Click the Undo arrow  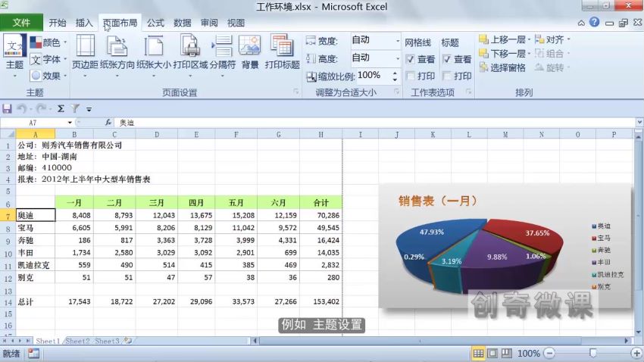(21, 109)
